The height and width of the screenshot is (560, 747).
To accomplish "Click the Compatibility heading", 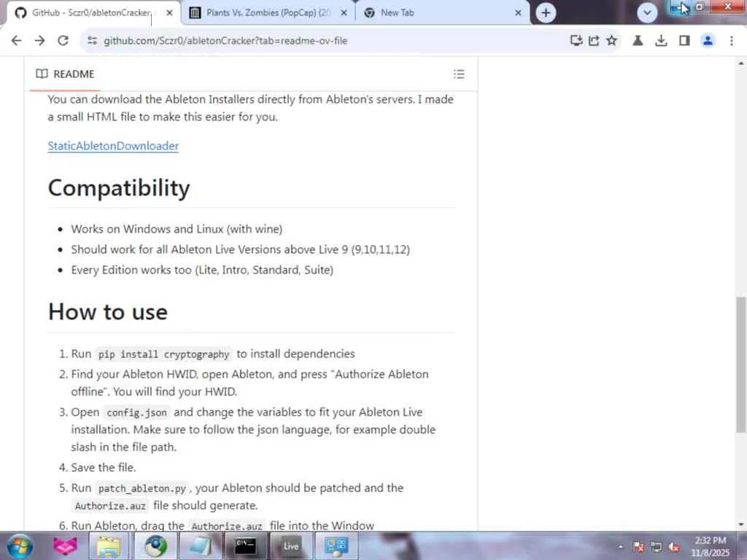I will (x=119, y=187).
